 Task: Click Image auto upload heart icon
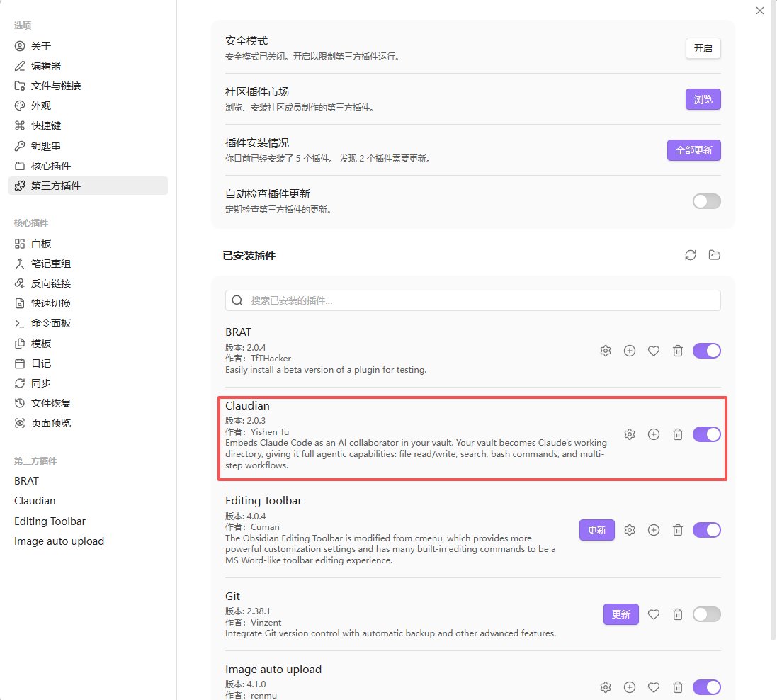pos(654,687)
